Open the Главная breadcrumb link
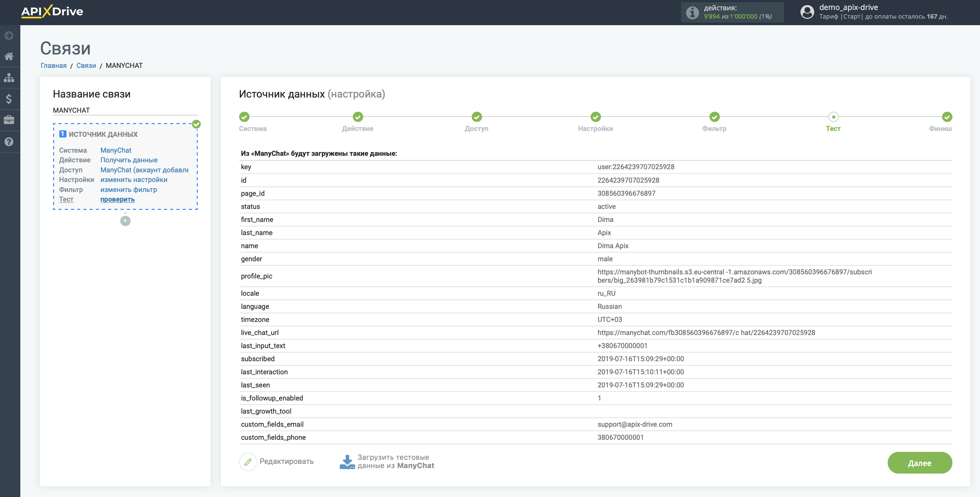 54,65
